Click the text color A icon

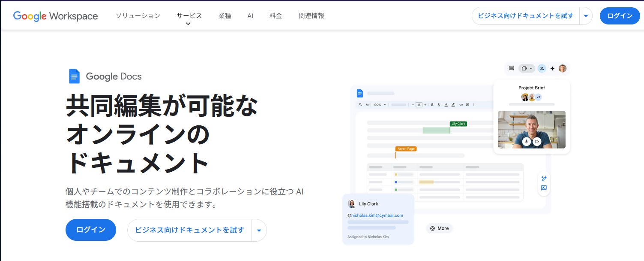pyautogui.click(x=446, y=105)
